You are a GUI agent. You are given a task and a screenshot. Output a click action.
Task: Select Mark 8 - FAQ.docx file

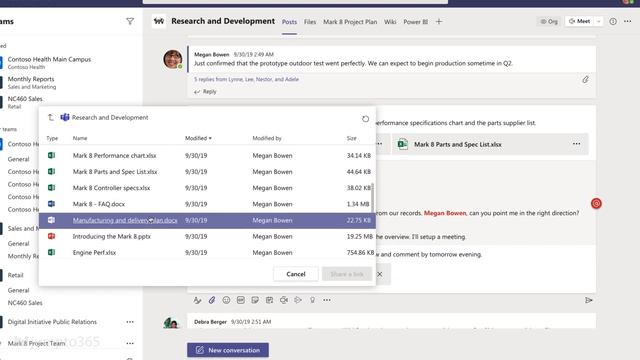point(207,204)
